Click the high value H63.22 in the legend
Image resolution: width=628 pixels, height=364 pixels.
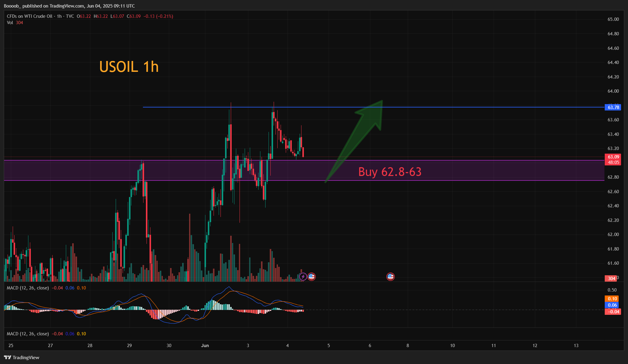101,16
